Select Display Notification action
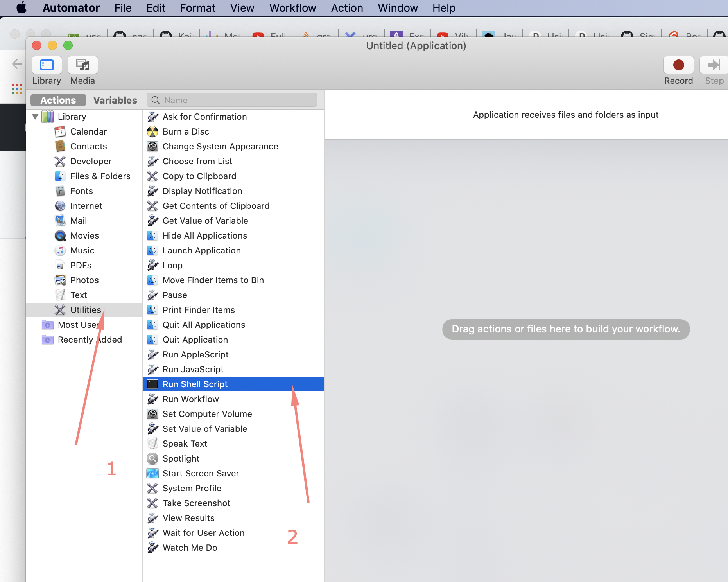The width and height of the screenshot is (728, 582). (x=233, y=191)
